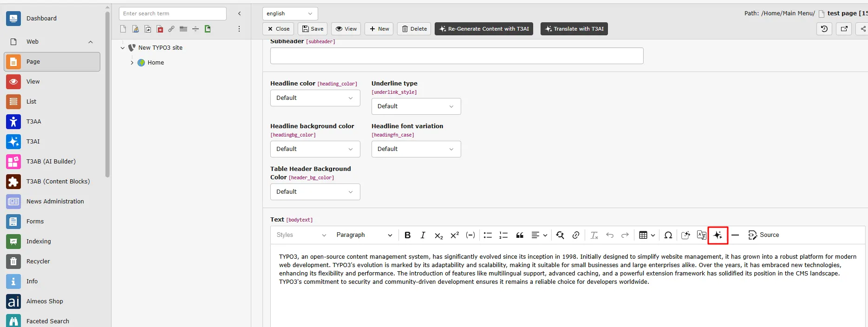
Task: Open the Underline type dropdown
Action: 416,106
